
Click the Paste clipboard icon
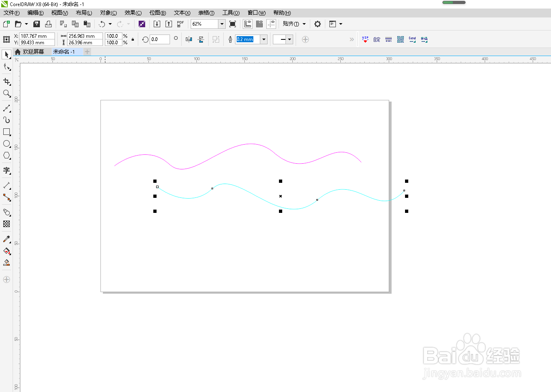(87, 24)
